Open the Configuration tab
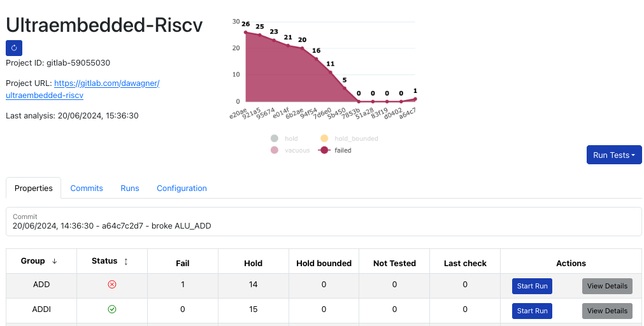The image size is (644, 326). (x=182, y=188)
